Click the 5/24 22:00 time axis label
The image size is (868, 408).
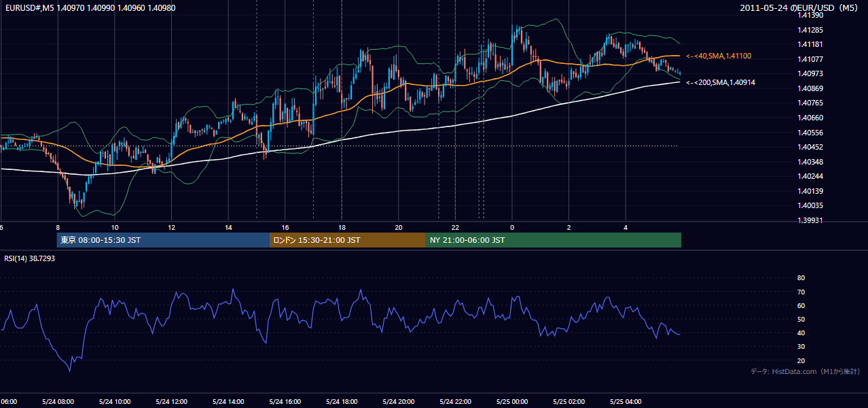coord(455,401)
